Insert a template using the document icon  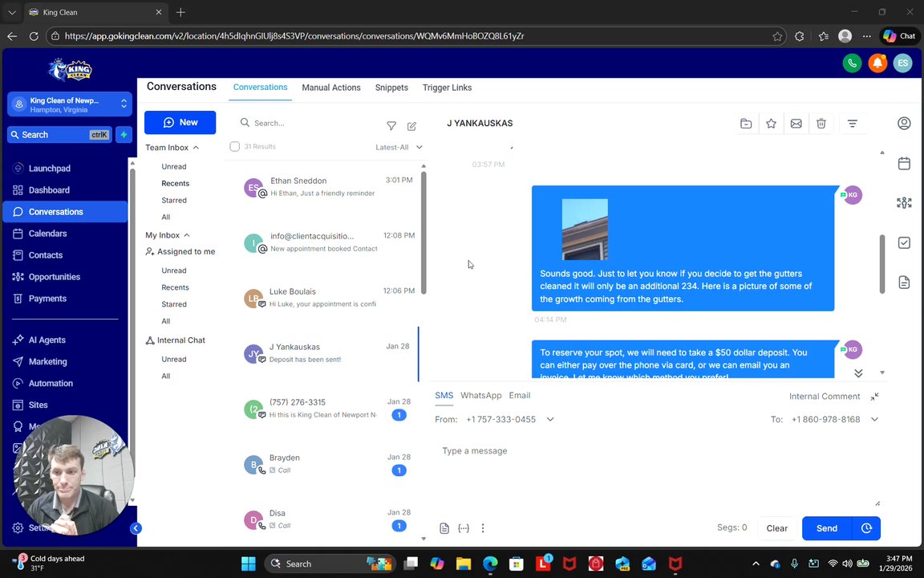(444, 528)
